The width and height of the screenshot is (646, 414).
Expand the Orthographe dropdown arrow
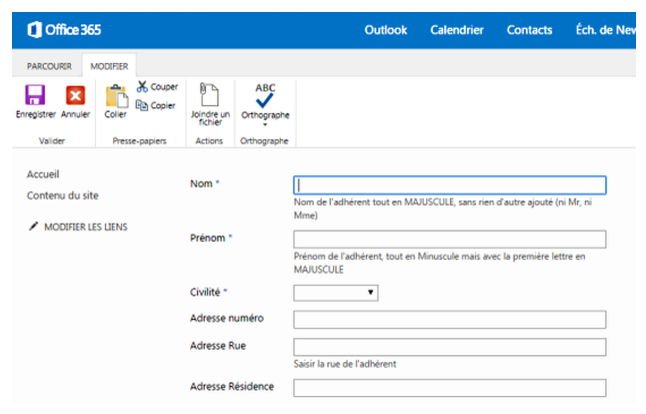[265, 124]
